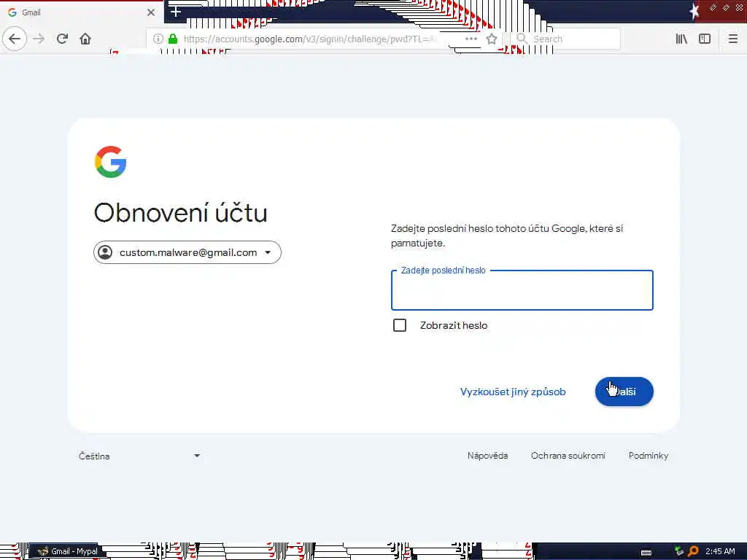This screenshot has height=560, width=747.
Task: Open page actions three-dots menu
Action: coord(471,39)
